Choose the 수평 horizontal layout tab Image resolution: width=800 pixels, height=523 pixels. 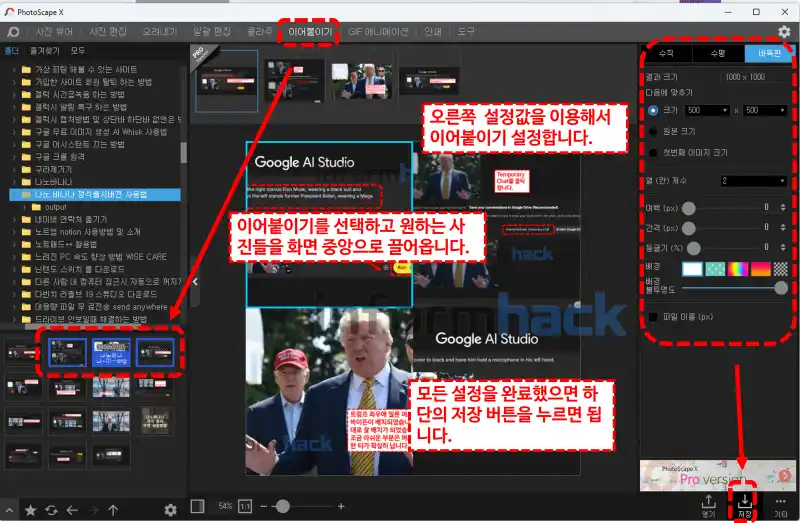(x=718, y=53)
